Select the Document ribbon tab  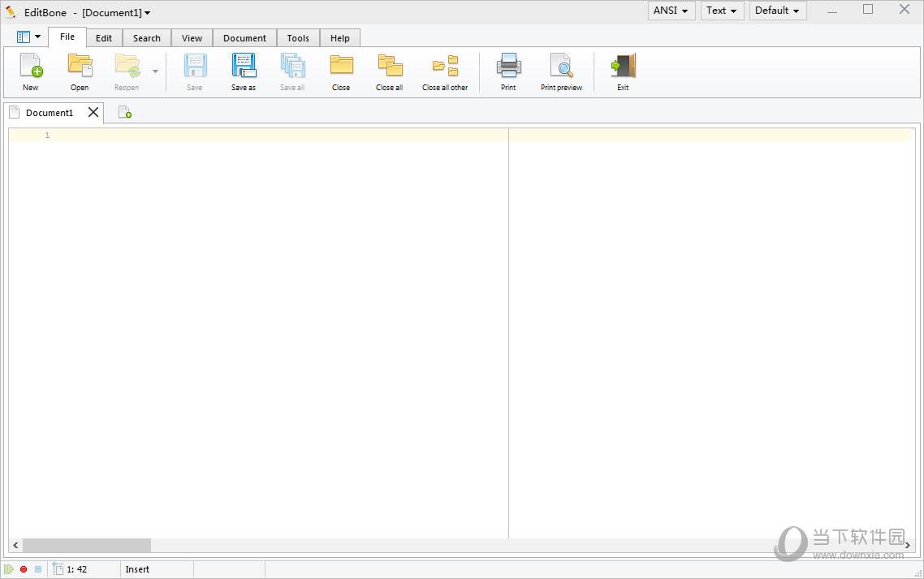[x=244, y=37]
